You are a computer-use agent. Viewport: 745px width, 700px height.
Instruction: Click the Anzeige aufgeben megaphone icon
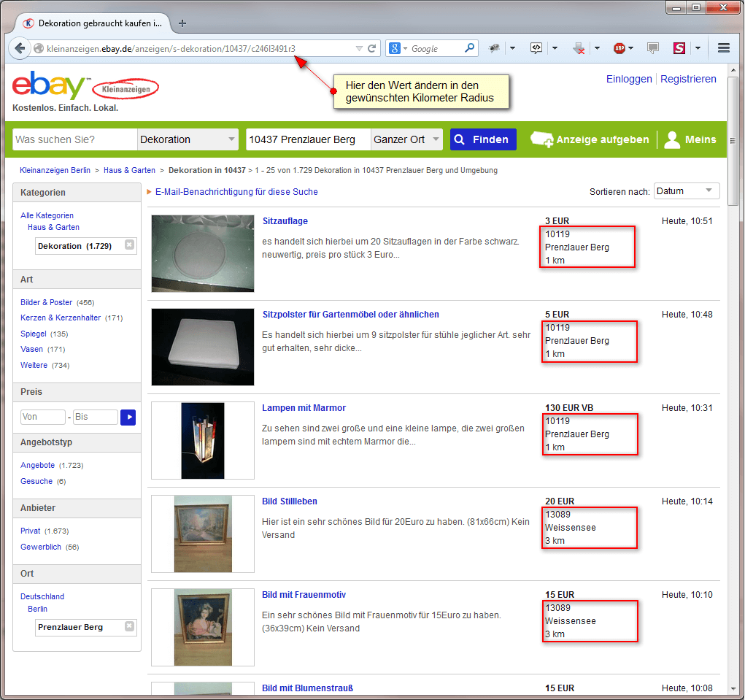(541, 139)
